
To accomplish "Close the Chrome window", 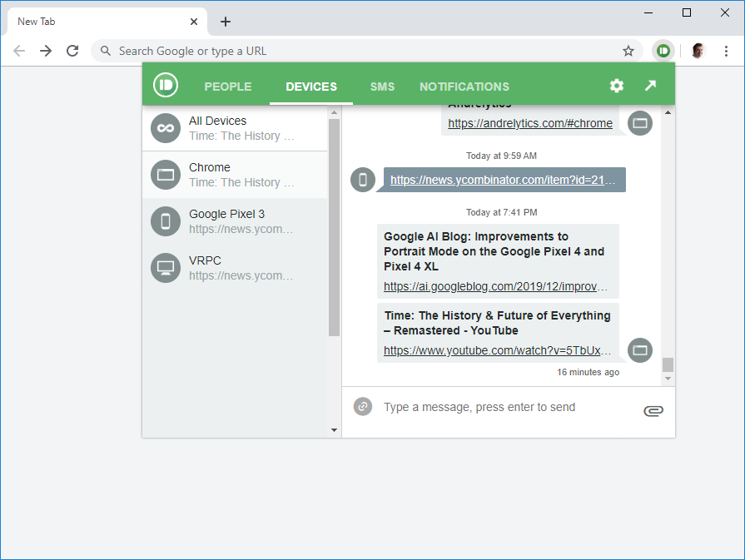I will tap(724, 12).
